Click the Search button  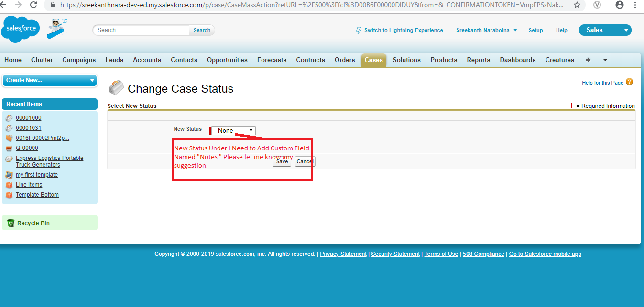pyautogui.click(x=202, y=30)
